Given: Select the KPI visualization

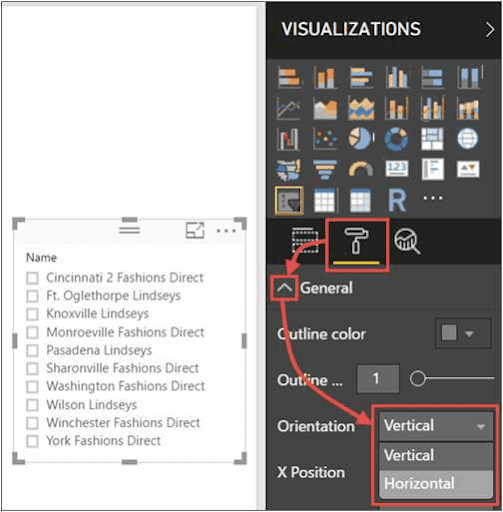Looking at the screenshot, I should (468, 169).
